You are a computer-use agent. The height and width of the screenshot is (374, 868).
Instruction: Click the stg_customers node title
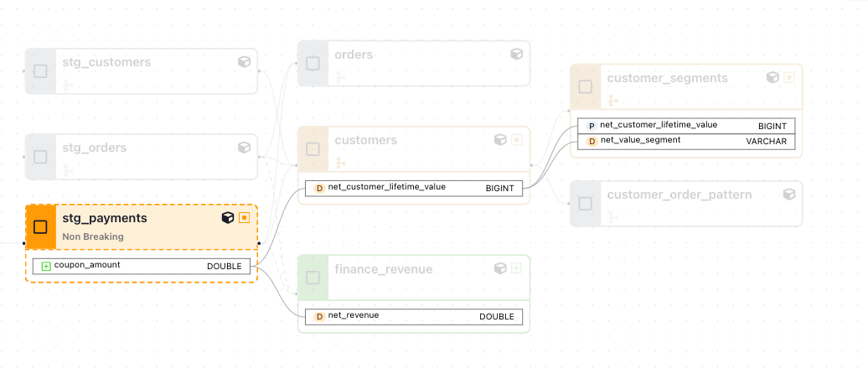pos(106,62)
